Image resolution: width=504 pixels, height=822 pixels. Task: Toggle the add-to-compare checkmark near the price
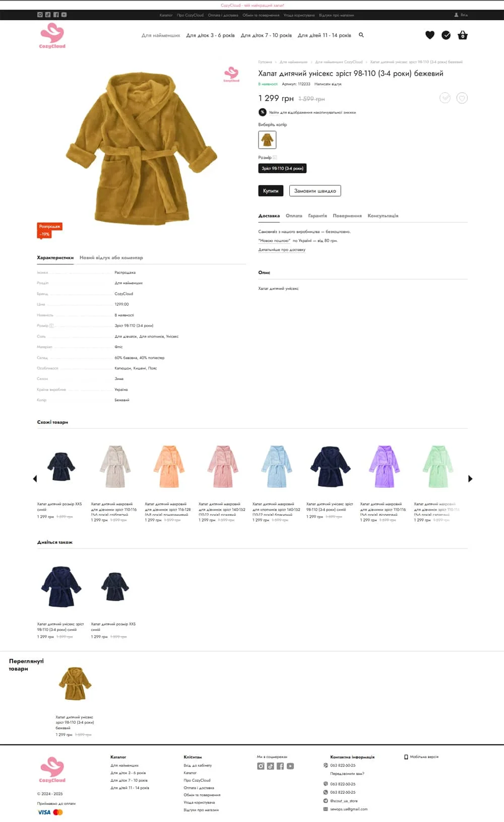pos(445,98)
